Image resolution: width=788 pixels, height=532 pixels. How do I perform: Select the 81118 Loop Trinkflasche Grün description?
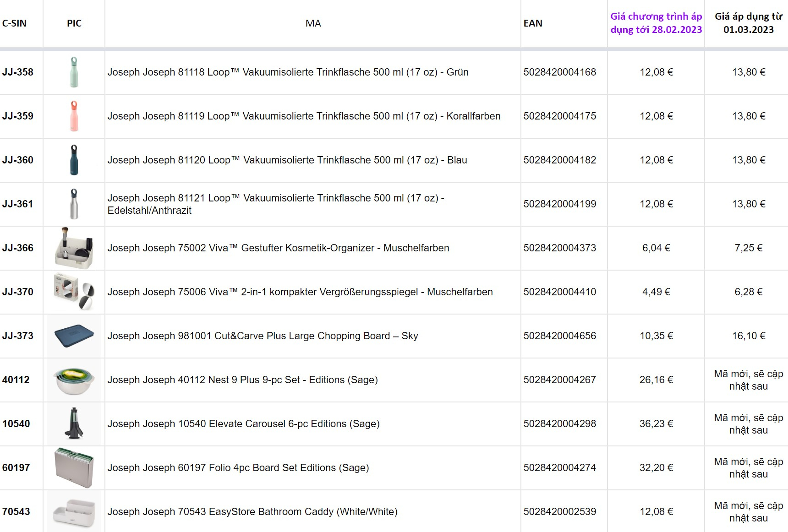point(288,72)
